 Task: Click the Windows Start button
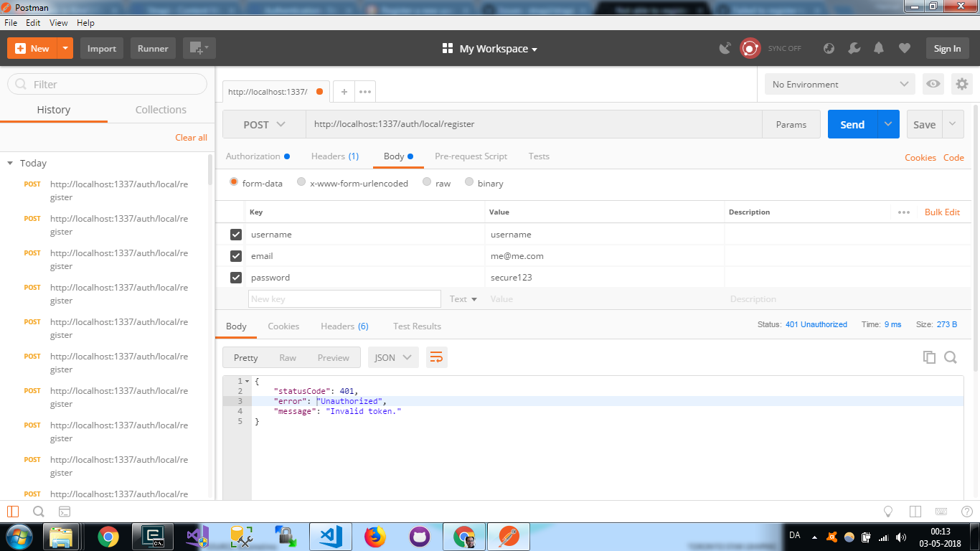click(x=19, y=537)
